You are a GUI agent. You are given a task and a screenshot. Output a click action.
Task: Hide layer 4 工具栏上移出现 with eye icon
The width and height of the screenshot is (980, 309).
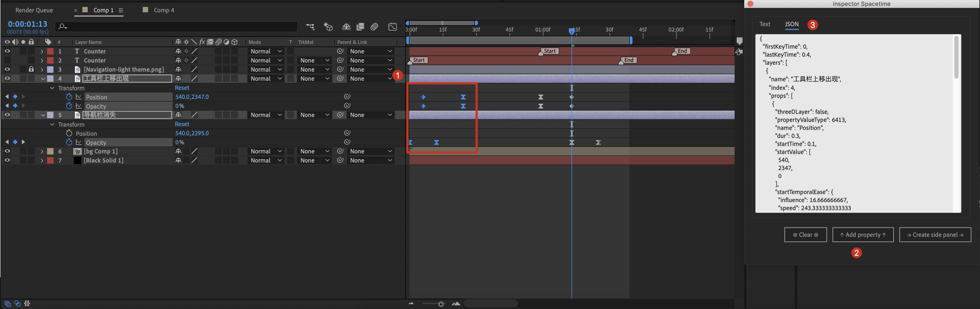pyautogui.click(x=7, y=78)
